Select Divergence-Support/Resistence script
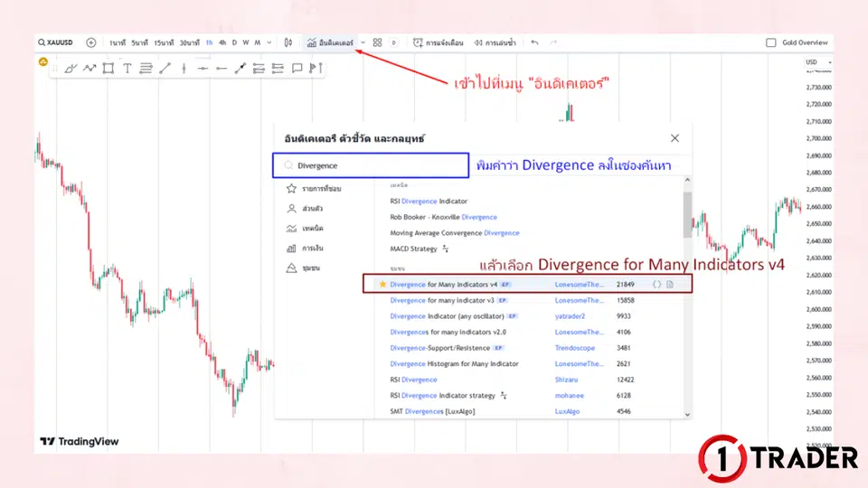Screen dimensions: 868x488 (439, 348)
